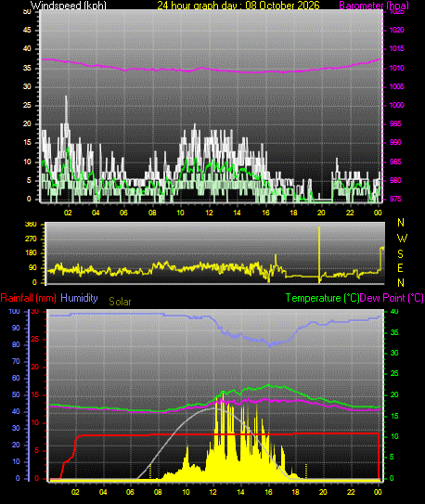Click temperature axis value 35
The height and width of the screenshot is (504, 425).
tap(394, 332)
